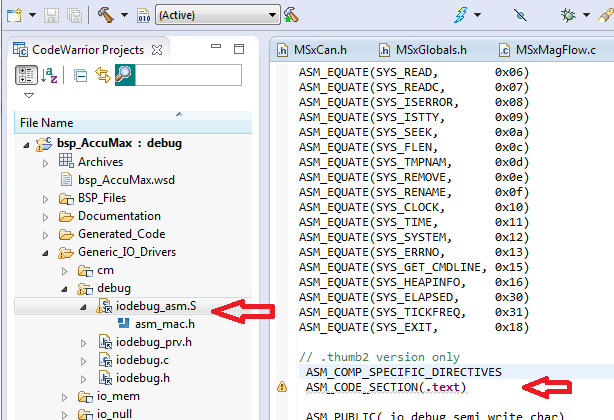The image size is (614, 420).
Task: Toggle the Link with Editor arrows icon
Action: 103,75
